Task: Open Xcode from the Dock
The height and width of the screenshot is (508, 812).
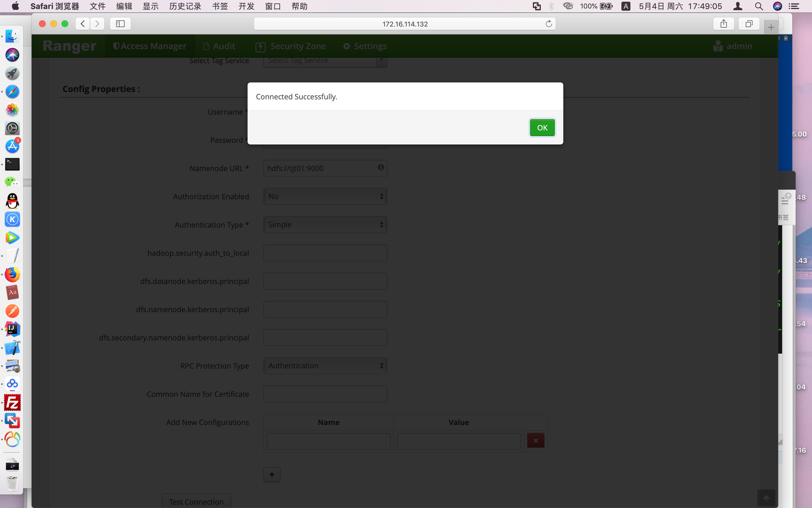Action: point(12,348)
